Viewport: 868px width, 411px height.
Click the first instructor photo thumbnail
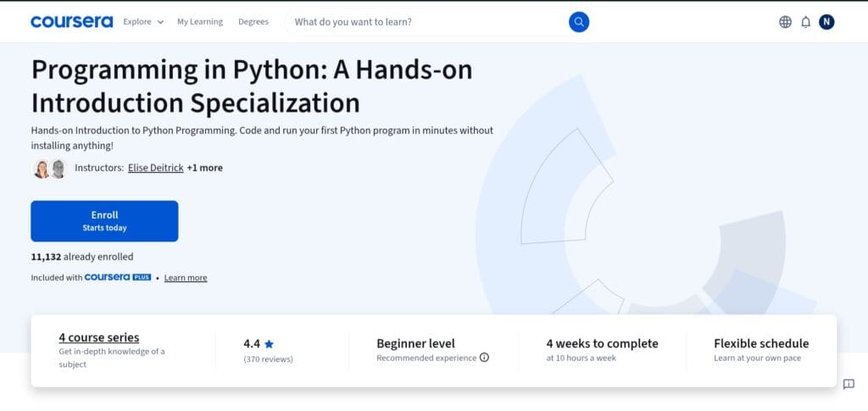pos(42,169)
